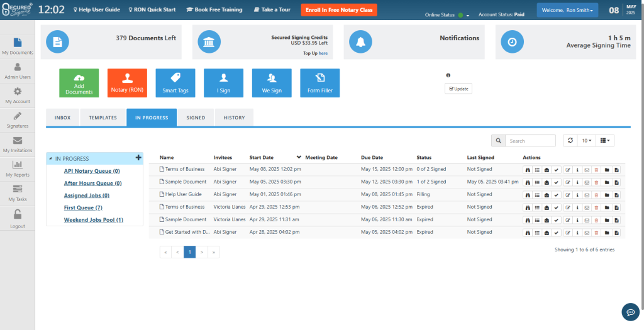Open After Hours Queue (0)
This screenshot has height=330, width=644.
[x=93, y=183]
